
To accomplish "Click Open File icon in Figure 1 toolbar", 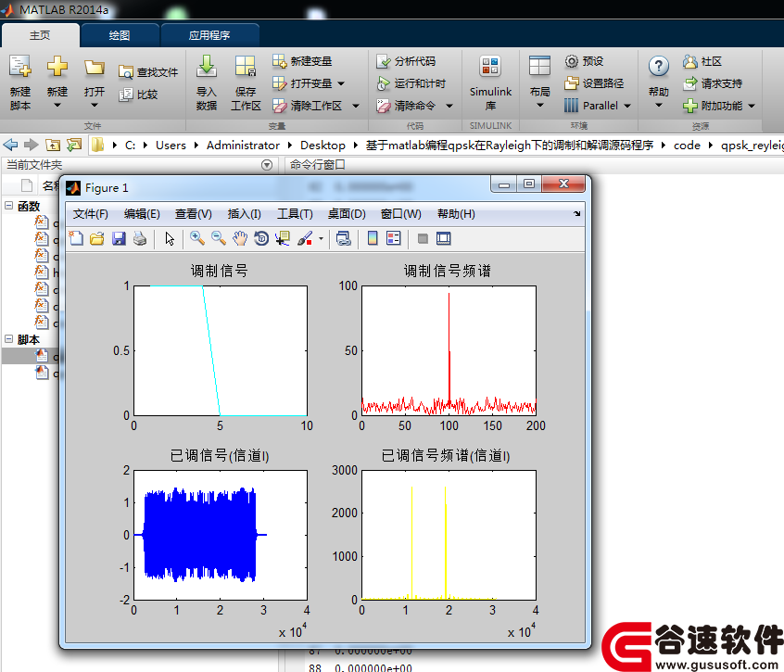I will coord(97,238).
